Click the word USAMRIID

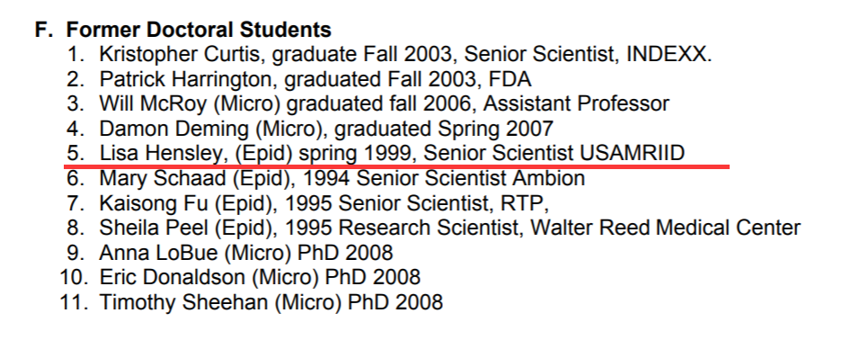click(x=633, y=153)
